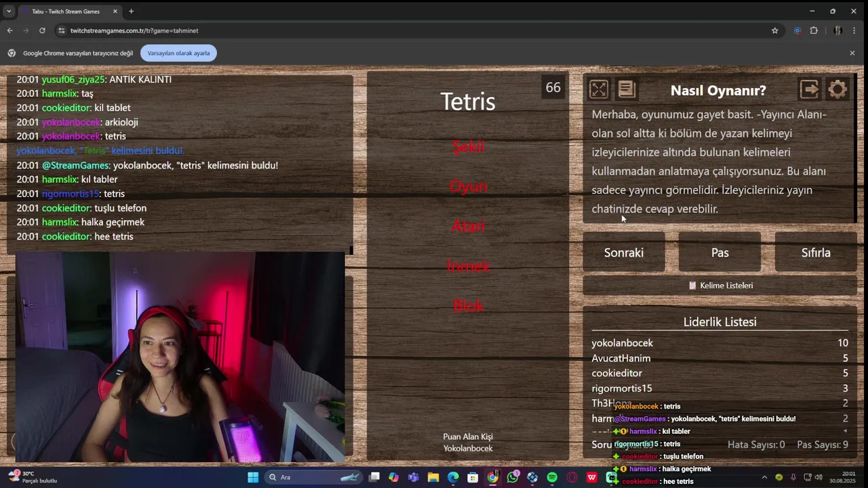
Task: Click the site info icon in address bar
Action: [62, 30]
